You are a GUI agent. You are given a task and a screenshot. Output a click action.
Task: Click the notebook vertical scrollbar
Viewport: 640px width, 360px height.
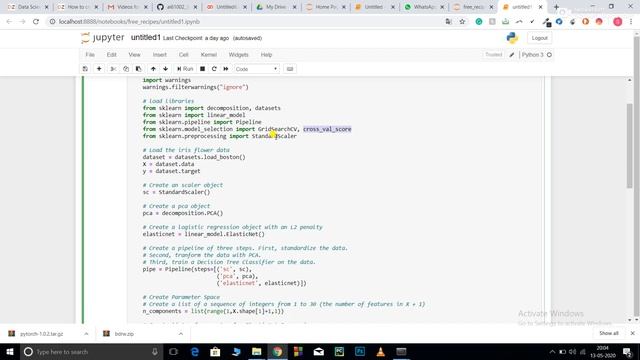click(630, 146)
